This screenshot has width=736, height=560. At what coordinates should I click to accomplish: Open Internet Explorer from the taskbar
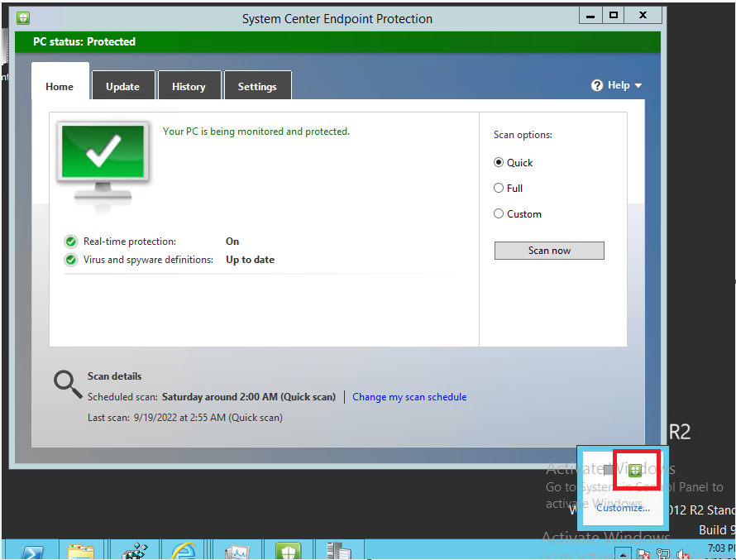pos(184,550)
